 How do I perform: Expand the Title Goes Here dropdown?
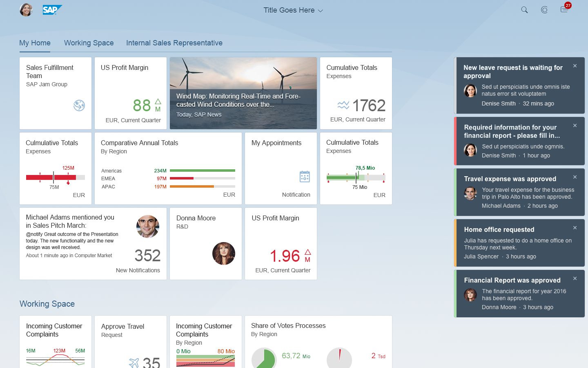coord(293,10)
